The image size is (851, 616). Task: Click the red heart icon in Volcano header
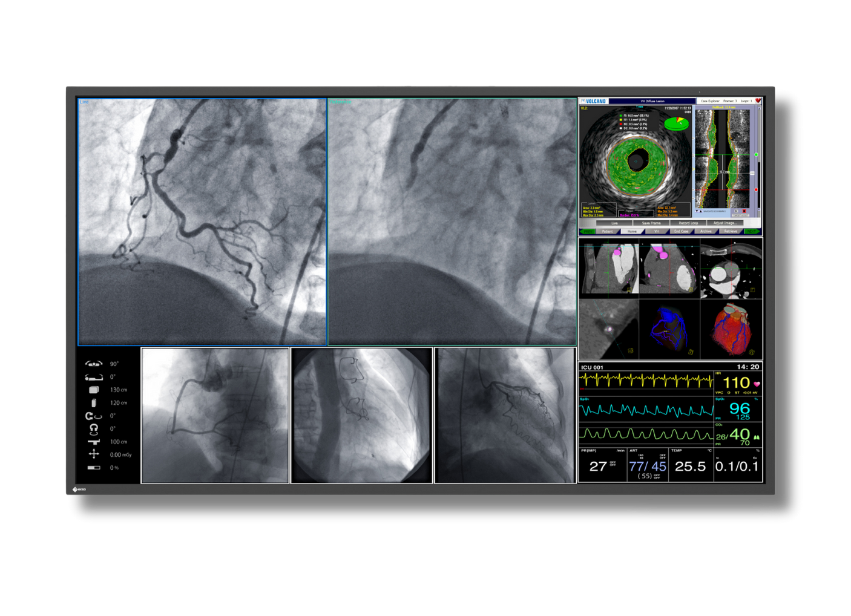(757, 101)
